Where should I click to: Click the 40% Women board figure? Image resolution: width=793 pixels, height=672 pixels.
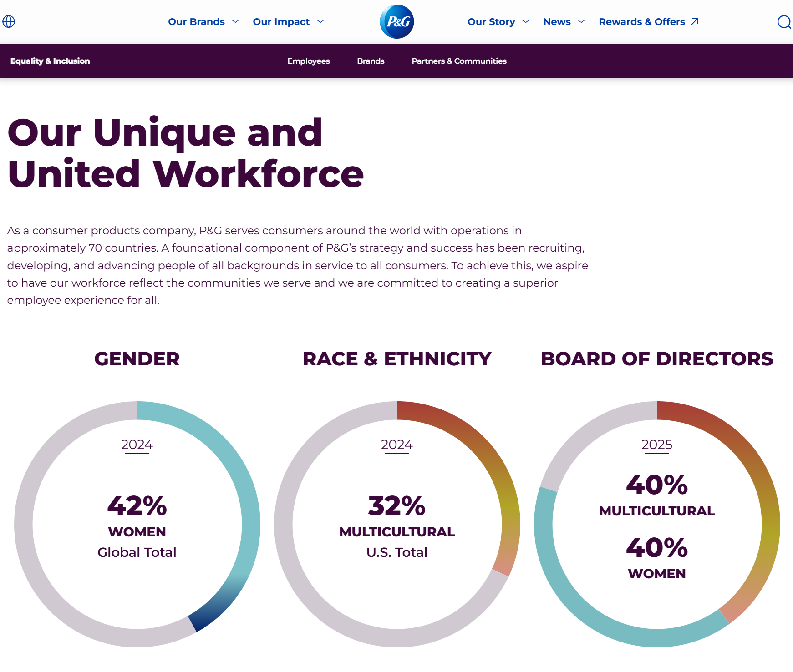point(657,547)
